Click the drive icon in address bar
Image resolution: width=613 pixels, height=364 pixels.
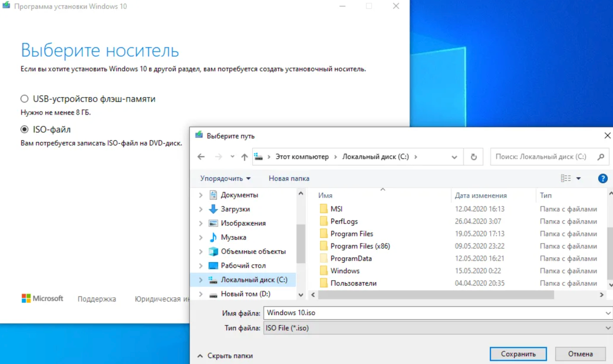point(258,157)
